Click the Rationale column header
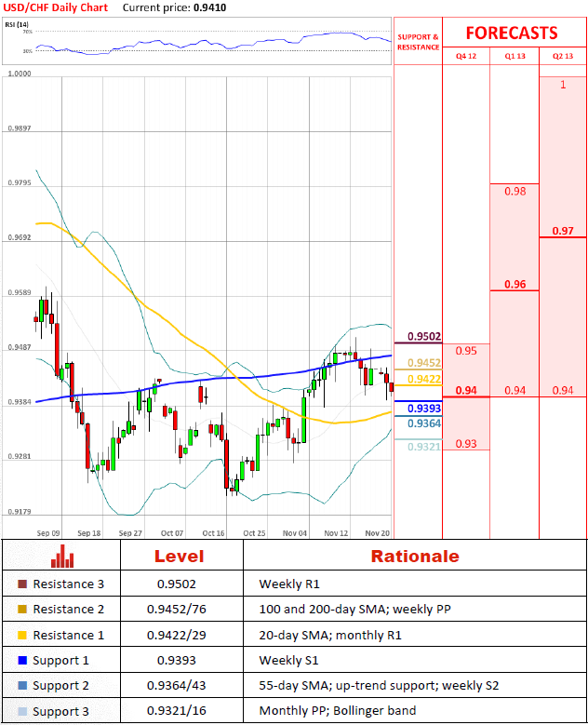 tap(414, 557)
